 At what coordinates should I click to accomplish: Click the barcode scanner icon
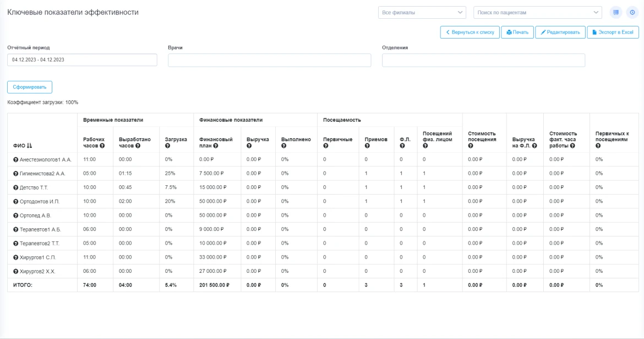616,12
